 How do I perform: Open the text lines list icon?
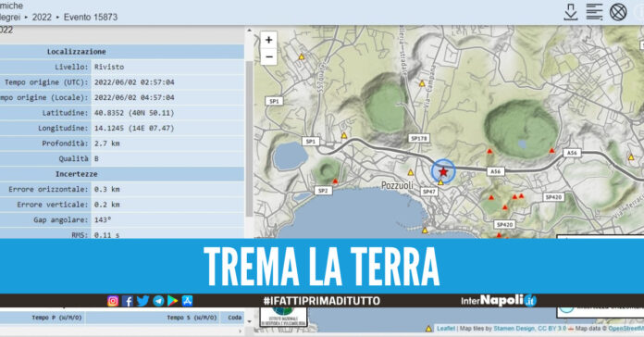594,11
